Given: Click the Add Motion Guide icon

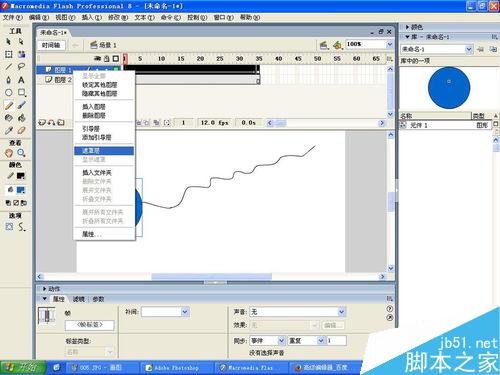Looking at the screenshot, I should [51, 123].
